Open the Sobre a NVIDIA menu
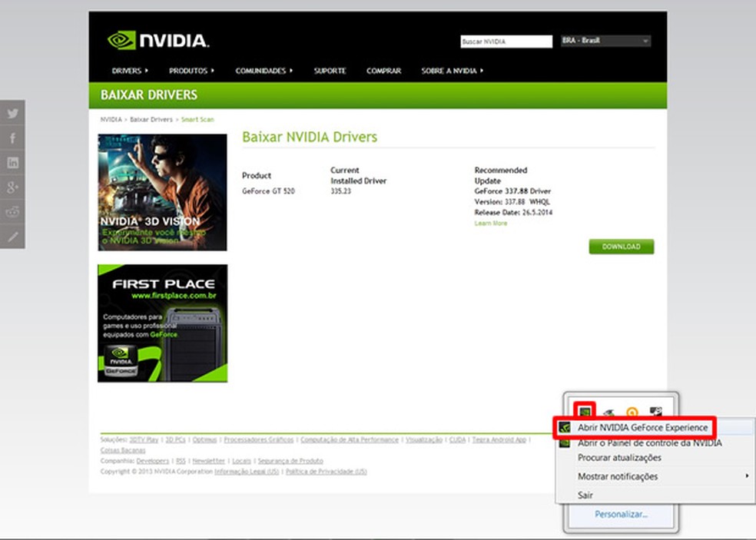 pos(453,71)
